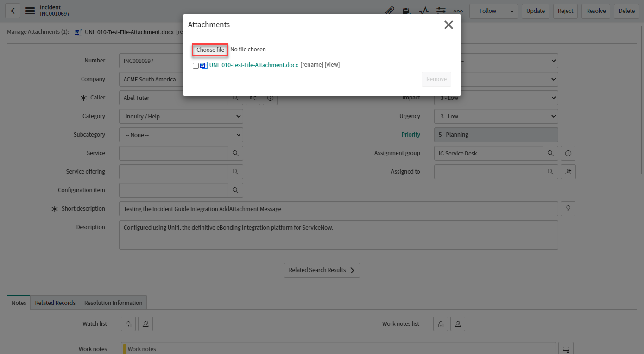Tick the checkbox beside UNI_010-Test-File-Attachment.docx

click(x=196, y=66)
